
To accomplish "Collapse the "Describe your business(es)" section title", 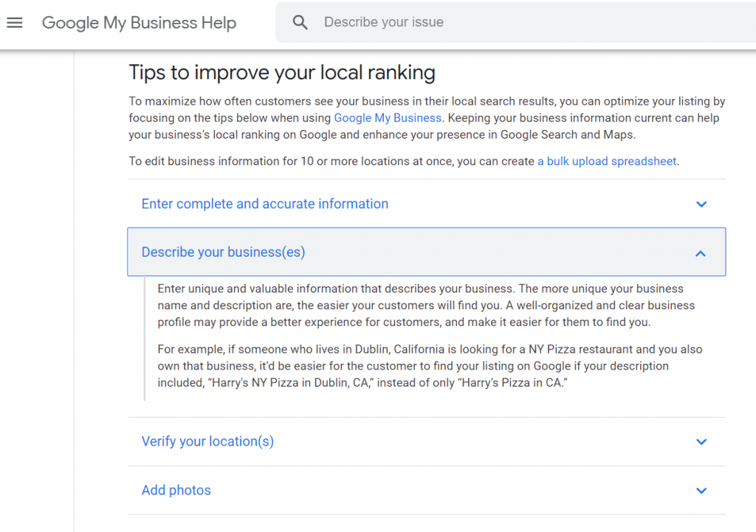I will [223, 252].
